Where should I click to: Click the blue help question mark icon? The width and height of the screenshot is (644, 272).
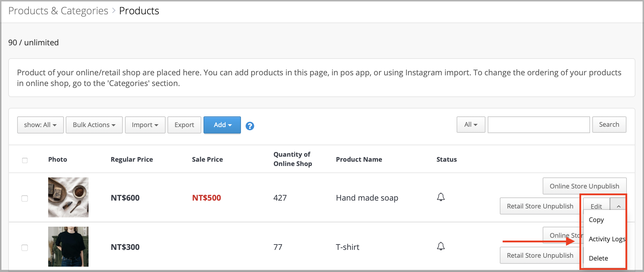pos(250,126)
